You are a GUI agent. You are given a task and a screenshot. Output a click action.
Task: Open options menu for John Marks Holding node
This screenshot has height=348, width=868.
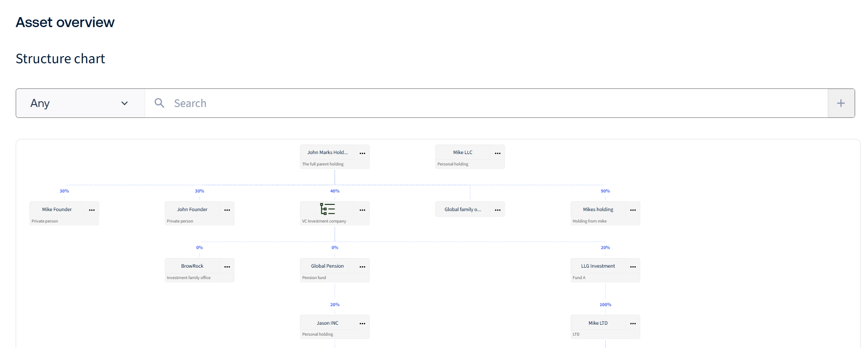click(x=362, y=153)
